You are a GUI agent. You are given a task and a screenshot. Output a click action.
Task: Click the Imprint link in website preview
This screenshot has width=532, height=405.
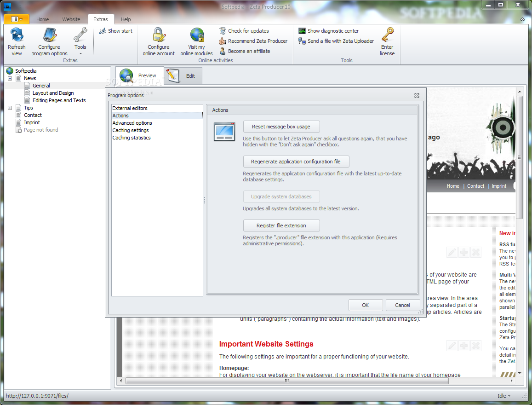499,186
